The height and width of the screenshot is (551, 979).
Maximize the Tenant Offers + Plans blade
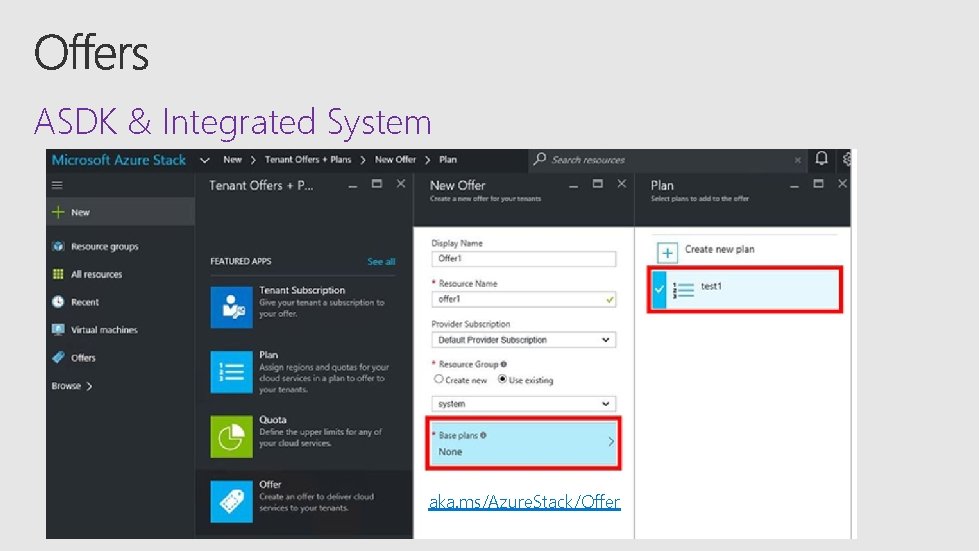(x=376, y=183)
